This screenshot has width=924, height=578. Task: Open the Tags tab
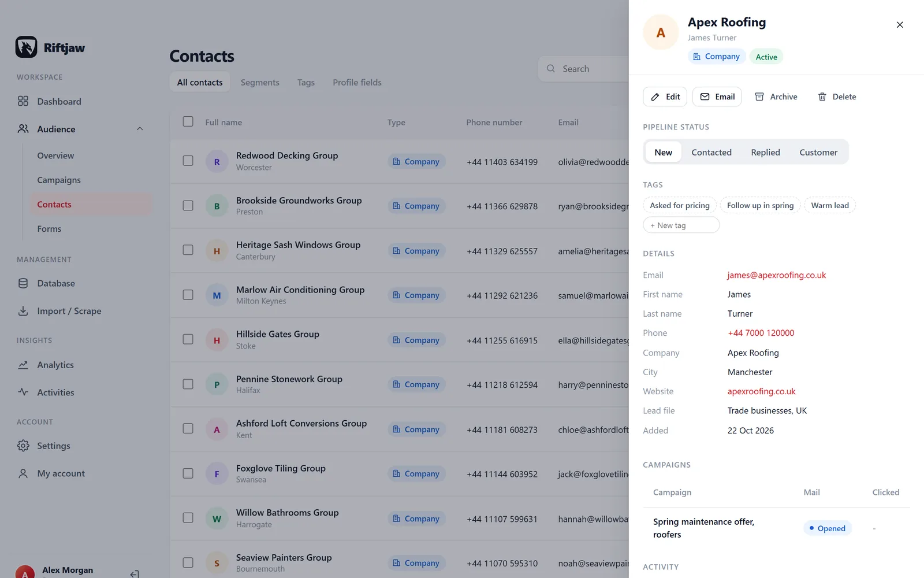coord(306,82)
